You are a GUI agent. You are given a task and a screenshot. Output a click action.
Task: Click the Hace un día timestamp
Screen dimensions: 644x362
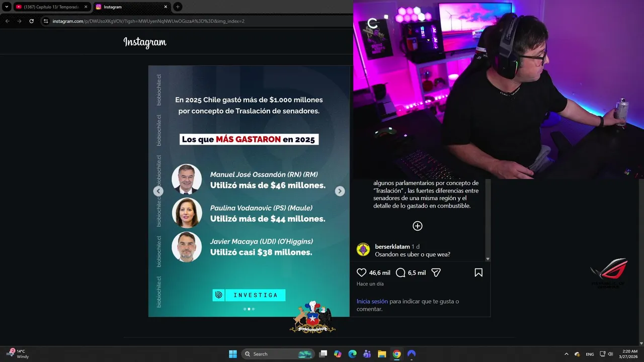pyautogui.click(x=370, y=284)
